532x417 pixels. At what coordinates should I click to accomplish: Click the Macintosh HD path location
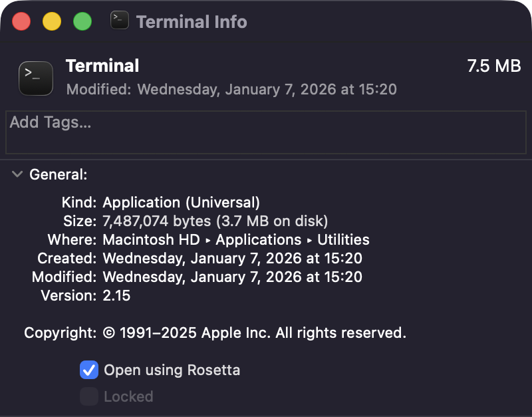tap(151, 239)
